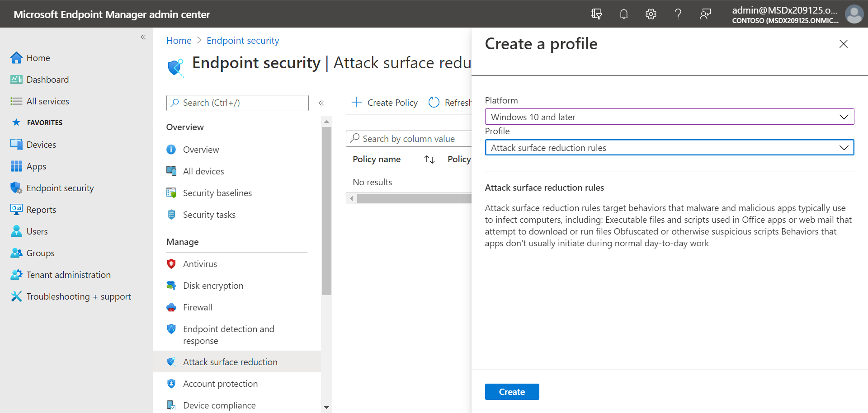Click the Apps grid icon
Viewport: 868px width, 413px height.
point(16,166)
